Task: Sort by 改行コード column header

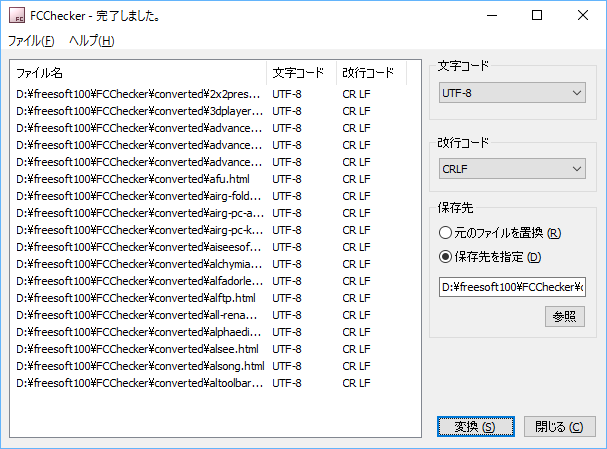Action: tap(372, 73)
